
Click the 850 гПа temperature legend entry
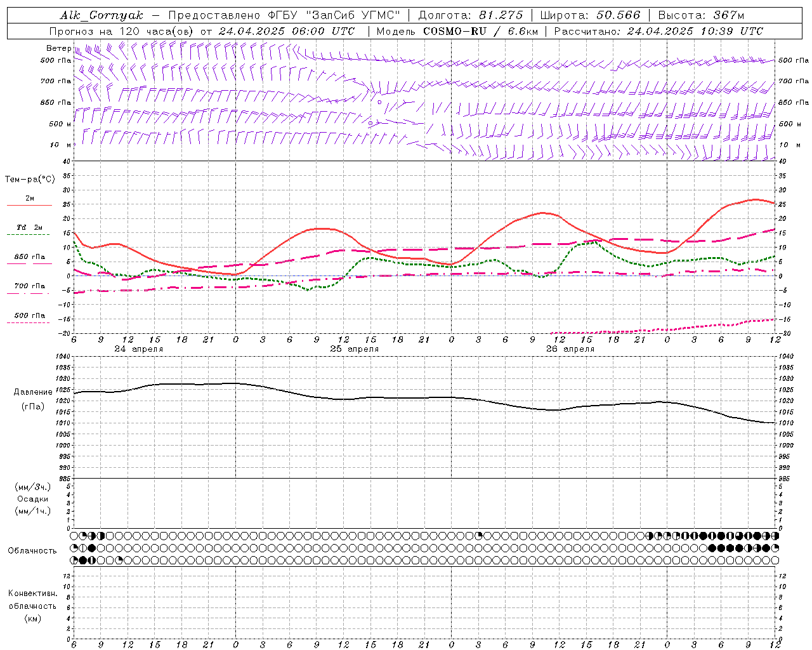[29, 257]
